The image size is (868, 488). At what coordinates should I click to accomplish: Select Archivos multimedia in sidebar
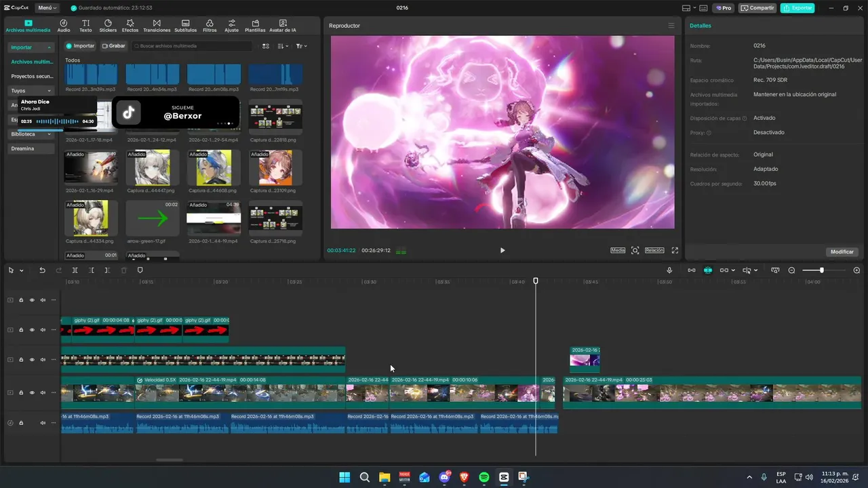pos(32,62)
